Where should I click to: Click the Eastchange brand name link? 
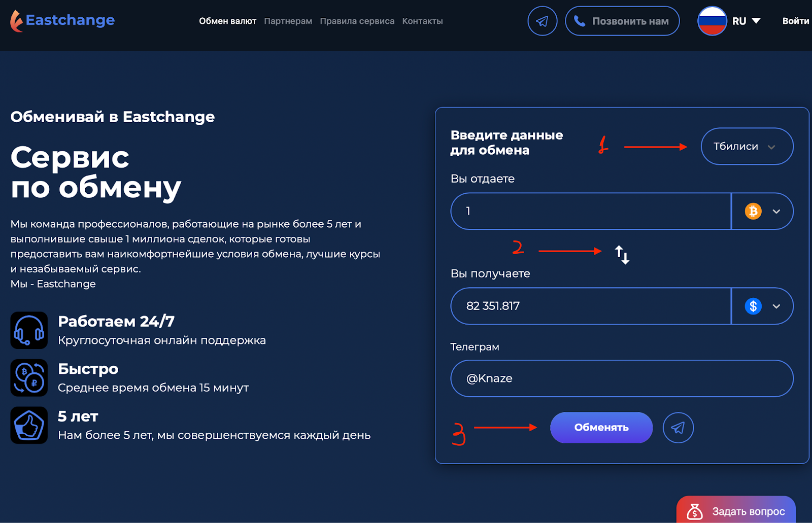[x=70, y=20]
